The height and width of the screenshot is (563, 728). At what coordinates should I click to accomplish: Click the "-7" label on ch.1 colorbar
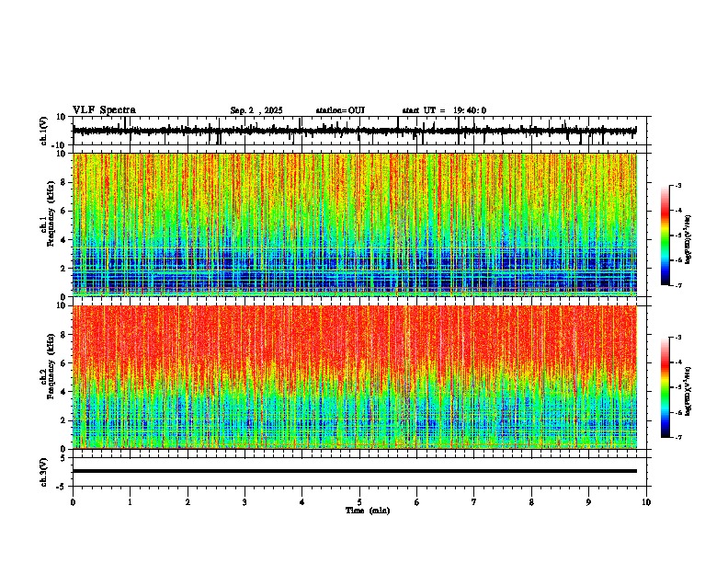pyautogui.click(x=677, y=285)
